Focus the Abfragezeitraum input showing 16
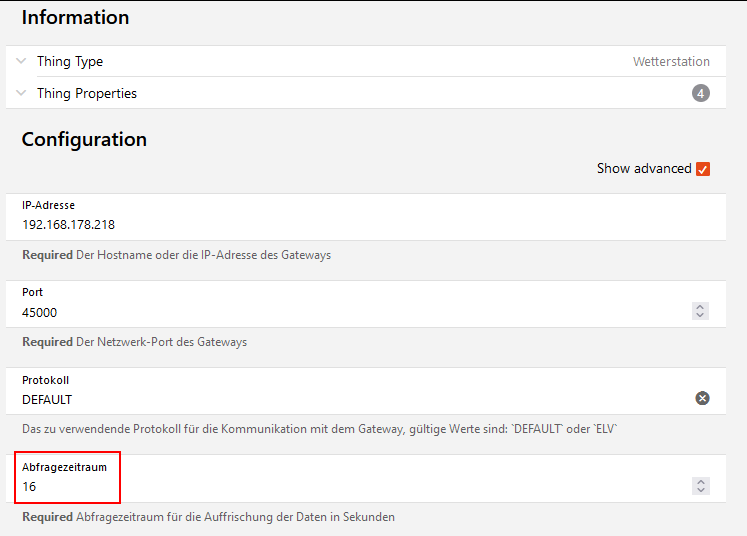Screen dimensions: 747x536 click(300, 486)
